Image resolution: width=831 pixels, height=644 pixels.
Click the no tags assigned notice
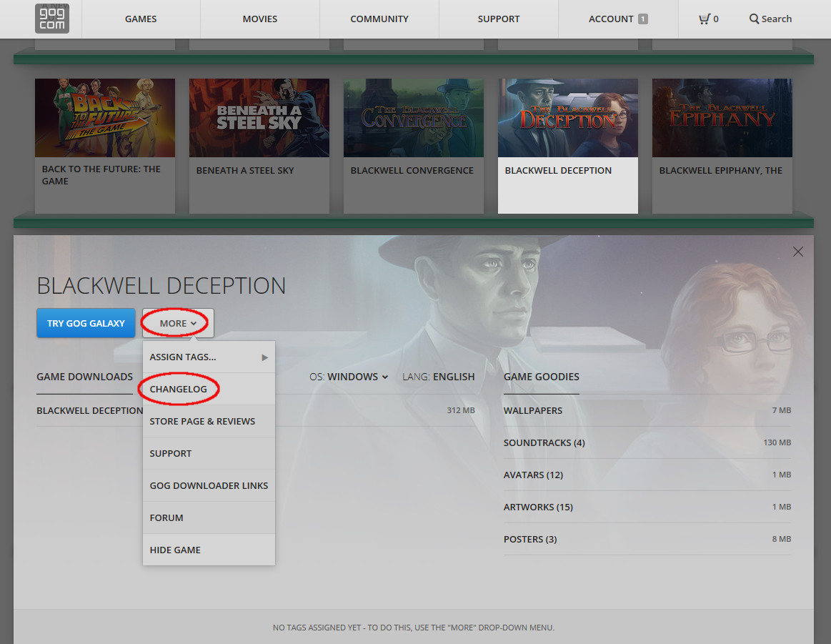tap(414, 628)
